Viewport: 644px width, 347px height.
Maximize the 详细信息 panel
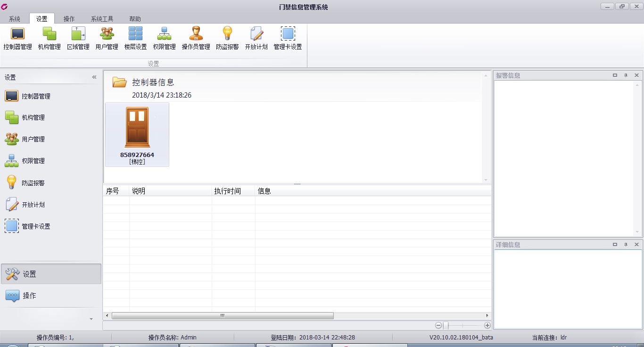pyautogui.click(x=615, y=245)
